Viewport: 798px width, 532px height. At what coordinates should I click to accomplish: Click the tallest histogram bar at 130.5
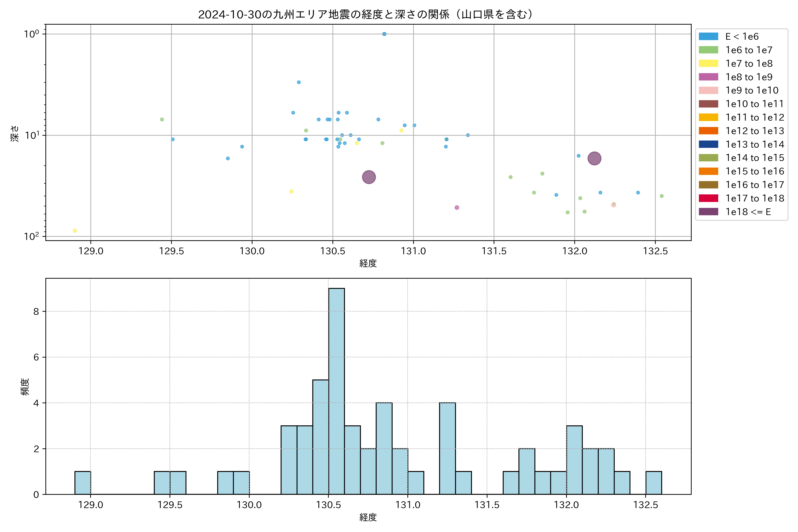(x=336, y=390)
